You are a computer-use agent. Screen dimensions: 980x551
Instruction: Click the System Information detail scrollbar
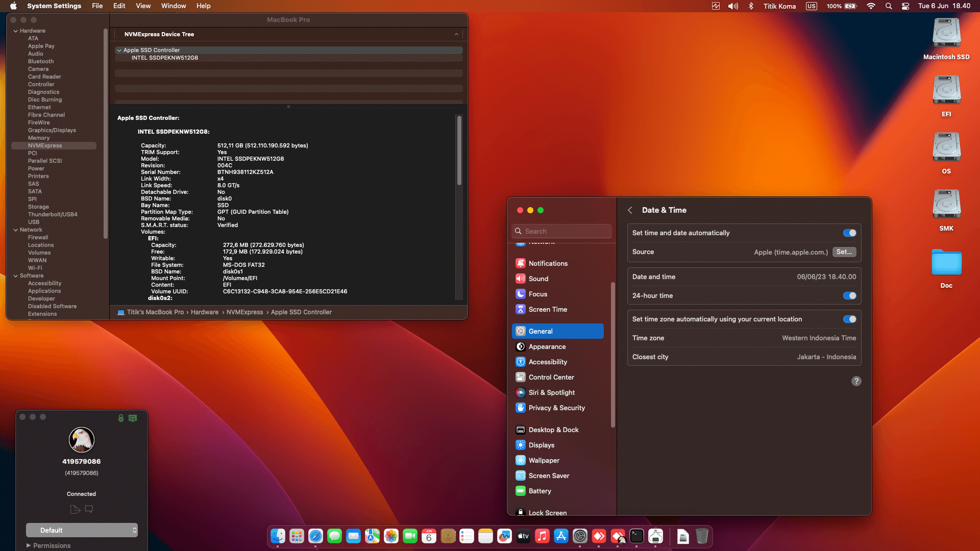tap(459, 150)
